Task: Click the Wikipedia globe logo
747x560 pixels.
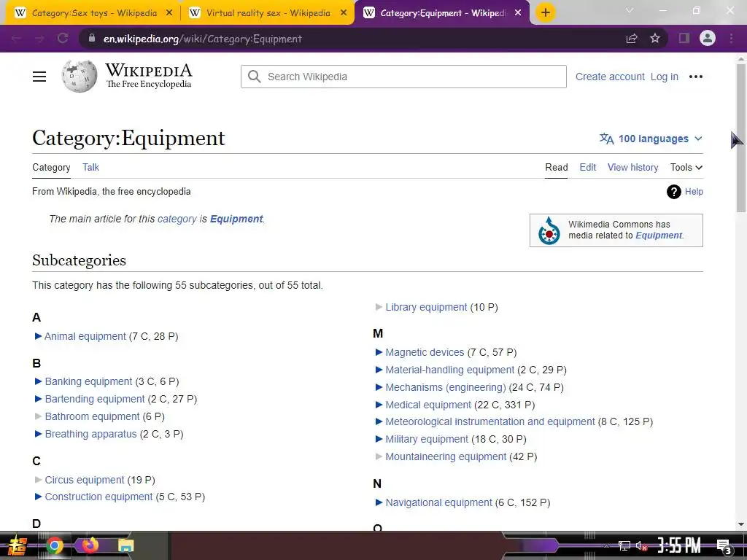Action: (x=79, y=76)
